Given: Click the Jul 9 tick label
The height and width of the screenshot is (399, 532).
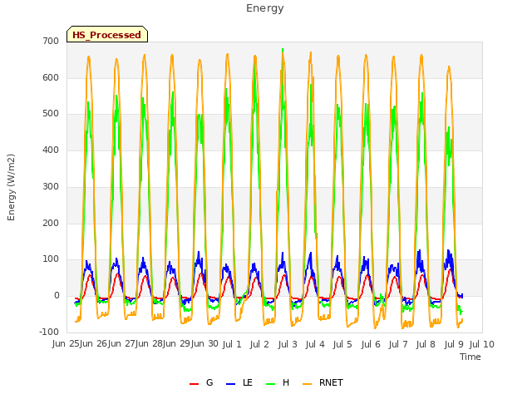Looking at the screenshot, I should pos(454,344).
